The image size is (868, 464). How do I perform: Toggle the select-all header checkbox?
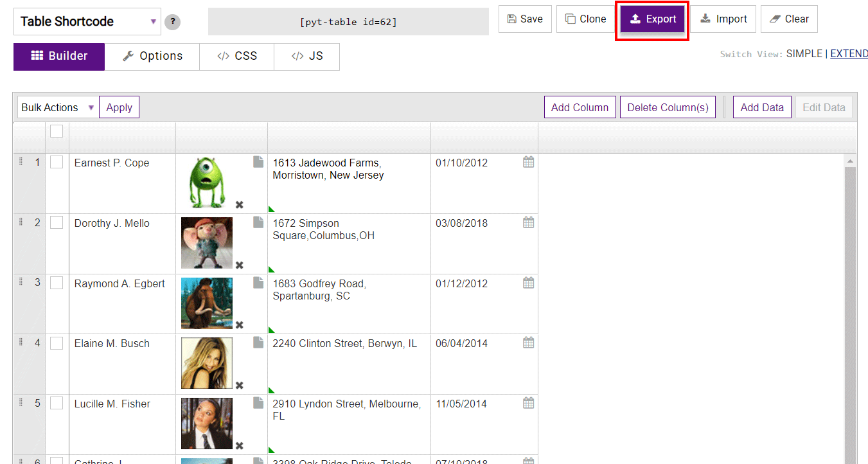57,131
